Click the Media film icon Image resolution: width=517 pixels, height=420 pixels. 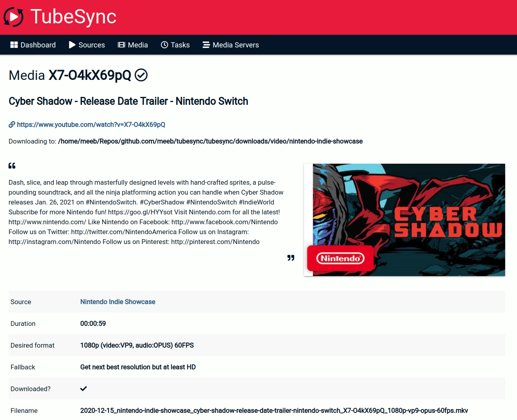[121, 45]
